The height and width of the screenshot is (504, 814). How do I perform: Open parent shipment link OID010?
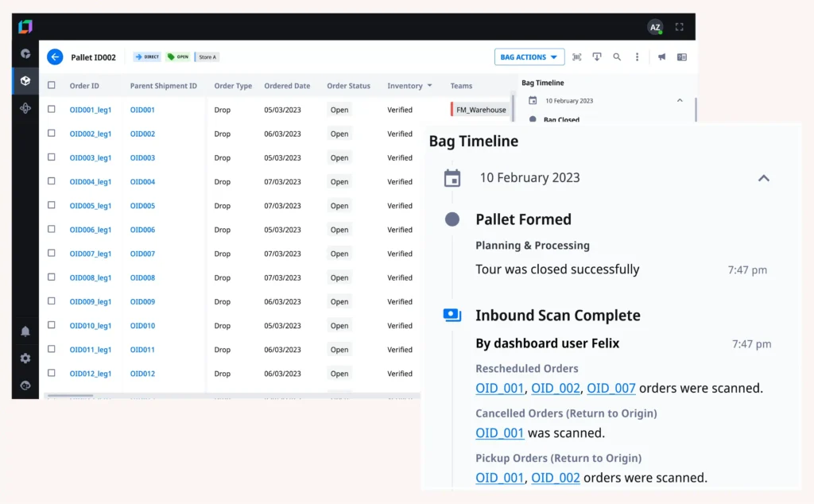pos(142,326)
